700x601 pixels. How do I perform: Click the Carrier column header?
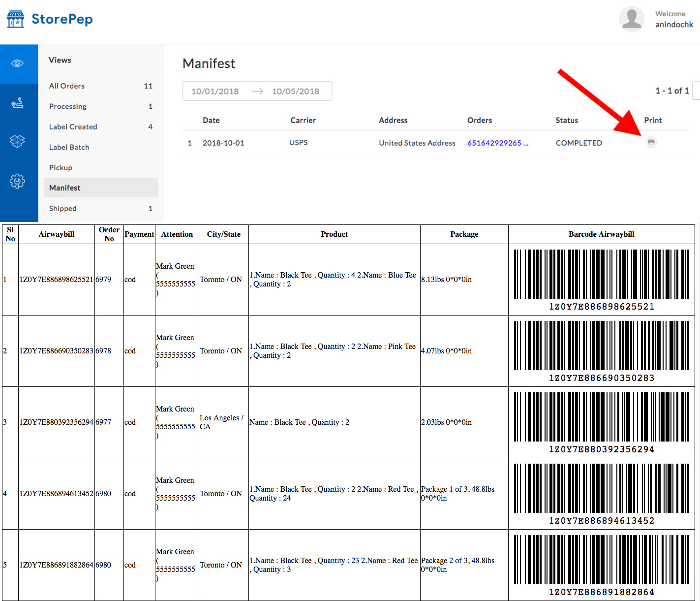(303, 120)
